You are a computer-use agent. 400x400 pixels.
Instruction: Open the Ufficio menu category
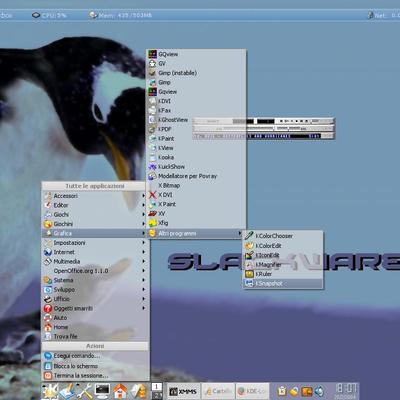(95, 299)
